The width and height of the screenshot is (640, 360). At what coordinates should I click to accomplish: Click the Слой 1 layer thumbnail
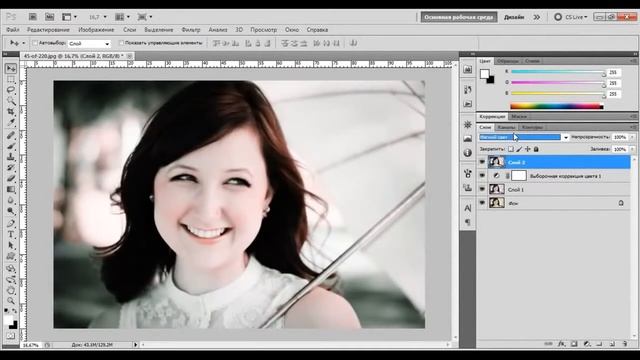496,189
